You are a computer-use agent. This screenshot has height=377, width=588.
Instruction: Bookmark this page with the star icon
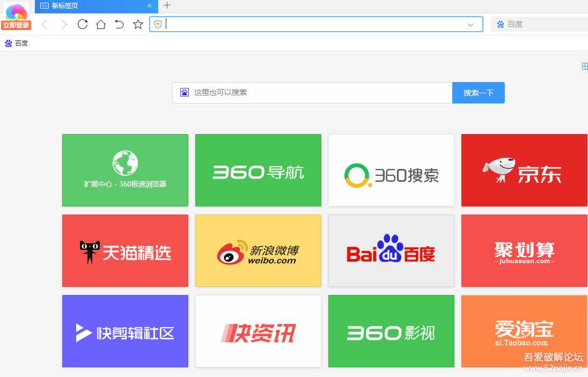(138, 24)
